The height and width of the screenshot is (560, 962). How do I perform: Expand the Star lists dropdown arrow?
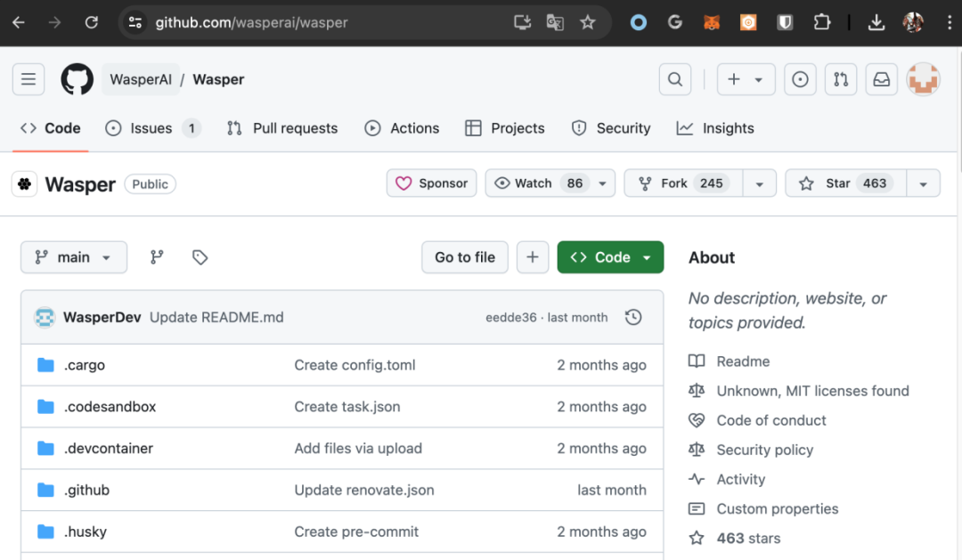923,183
